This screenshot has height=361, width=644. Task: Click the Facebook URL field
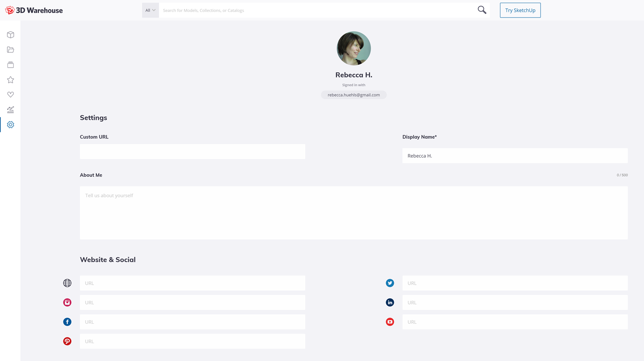point(193,322)
